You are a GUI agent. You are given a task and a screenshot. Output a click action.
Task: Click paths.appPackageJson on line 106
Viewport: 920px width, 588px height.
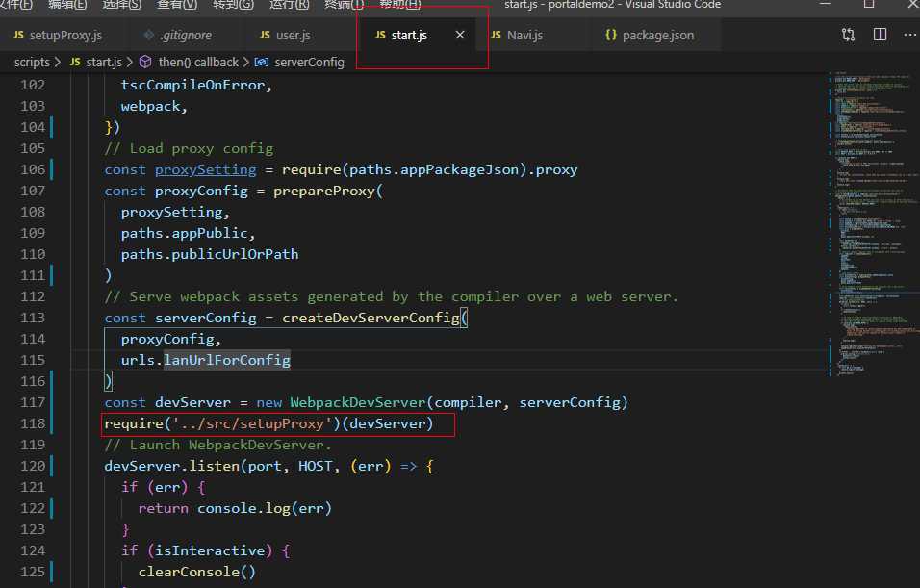pos(434,169)
